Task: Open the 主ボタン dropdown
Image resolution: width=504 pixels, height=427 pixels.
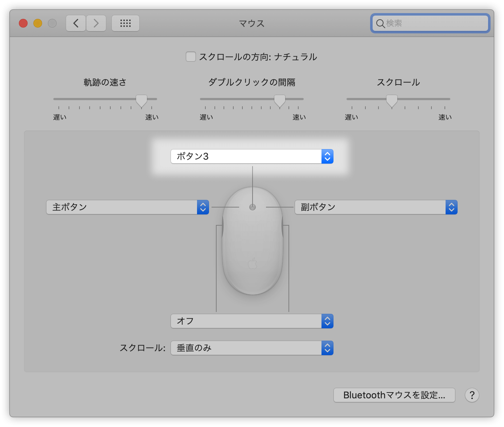Action: 127,207
